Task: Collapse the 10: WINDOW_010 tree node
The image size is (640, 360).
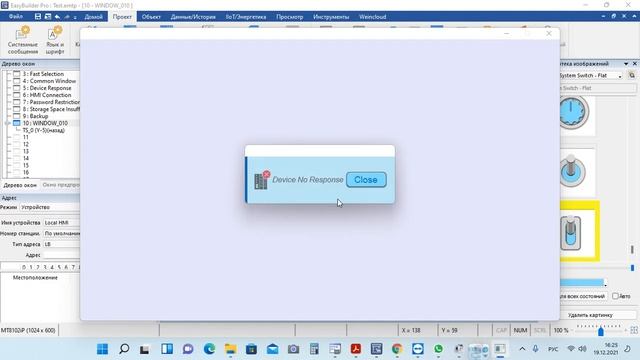Action: tap(8, 123)
